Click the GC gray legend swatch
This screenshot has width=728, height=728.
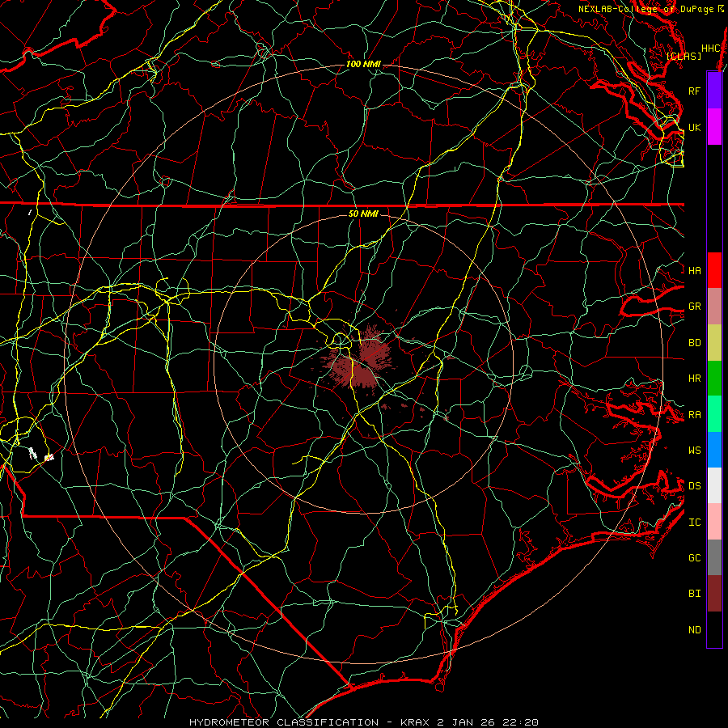tap(714, 557)
